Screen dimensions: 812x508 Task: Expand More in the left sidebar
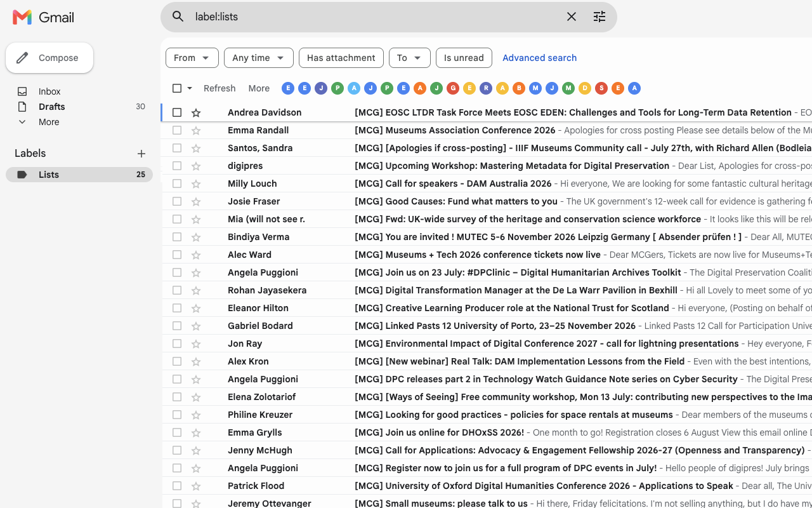[x=49, y=122]
